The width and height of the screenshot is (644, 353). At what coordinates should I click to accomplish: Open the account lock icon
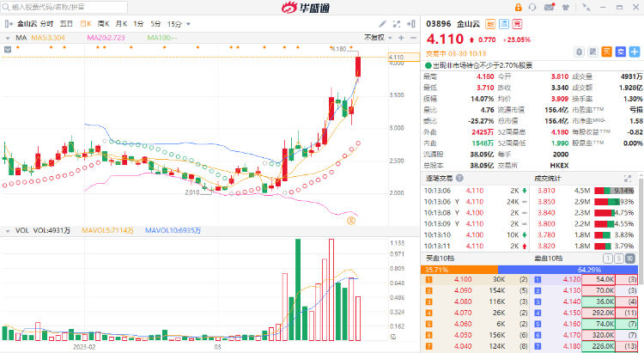[x=518, y=7]
